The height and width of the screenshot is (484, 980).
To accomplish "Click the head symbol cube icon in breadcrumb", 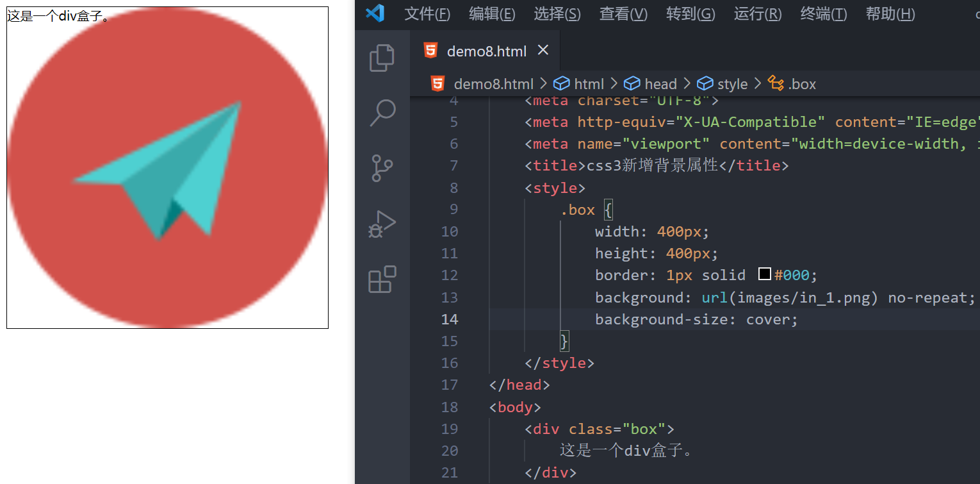I will 632,83.
